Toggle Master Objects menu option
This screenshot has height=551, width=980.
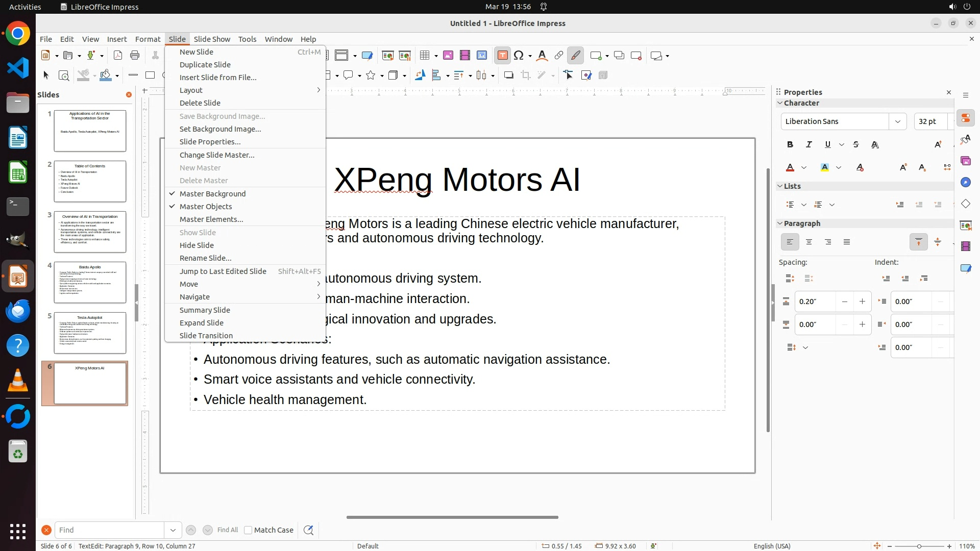206,207
